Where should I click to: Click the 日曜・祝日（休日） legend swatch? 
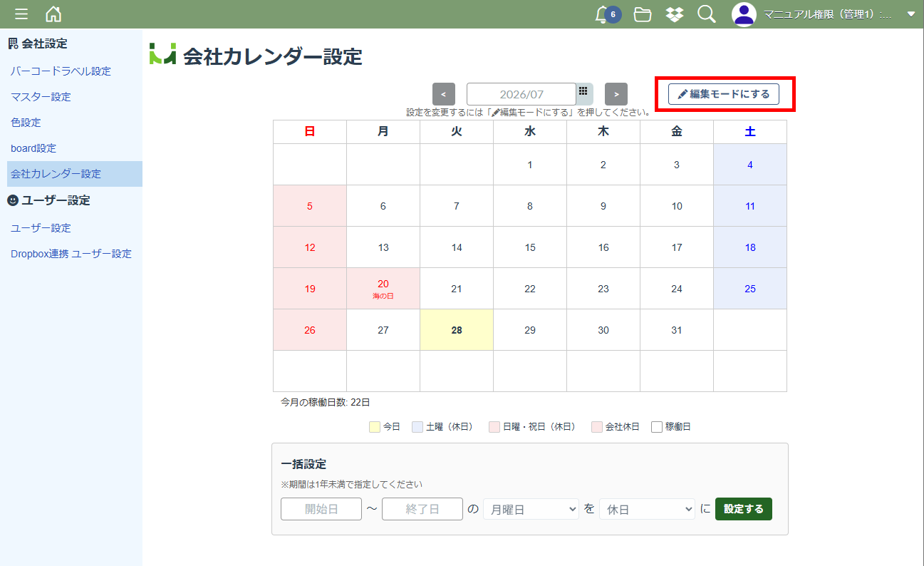point(494,427)
